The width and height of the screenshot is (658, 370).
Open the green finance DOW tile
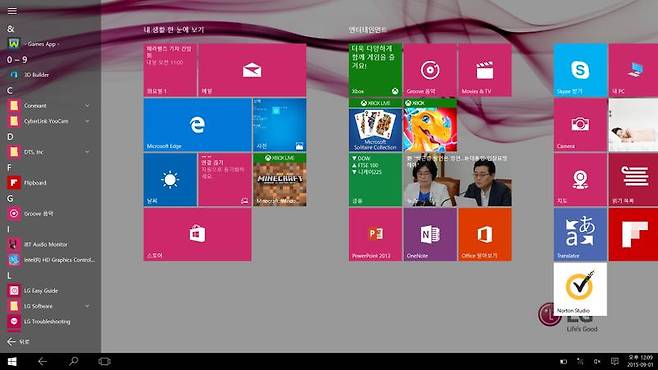click(375, 180)
